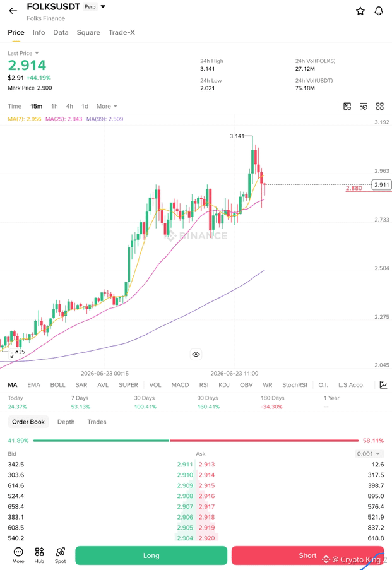Open price alerts via bell icon
Image resolution: width=392 pixels, height=570 pixels.
point(379,11)
